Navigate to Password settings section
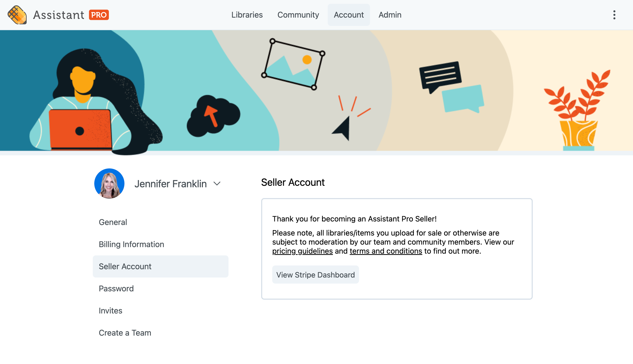This screenshot has width=633, height=364. [116, 288]
